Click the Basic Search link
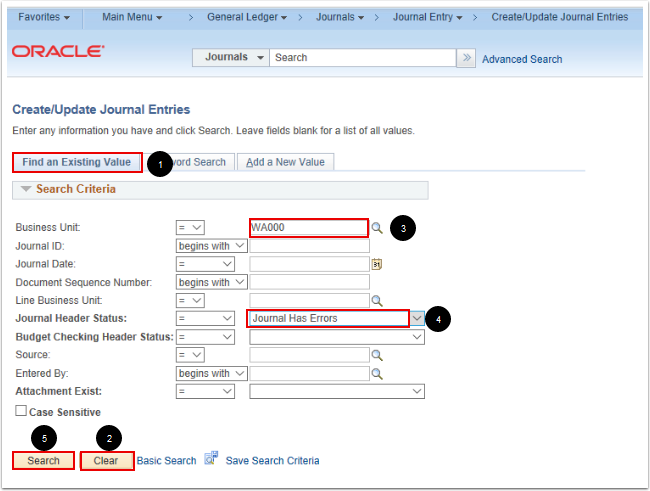Image resolution: width=650 pixels, height=491 pixels. [166, 461]
